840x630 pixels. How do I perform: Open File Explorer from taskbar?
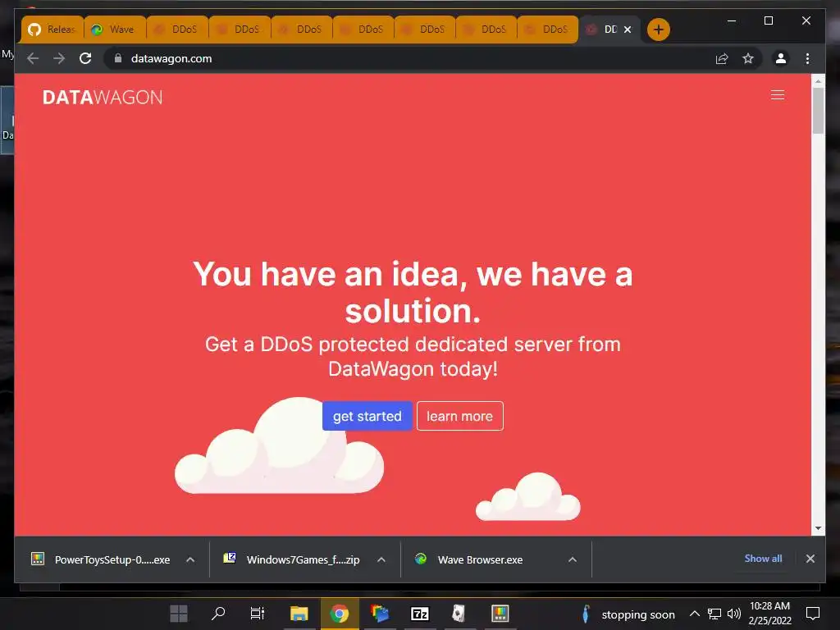coord(299,613)
